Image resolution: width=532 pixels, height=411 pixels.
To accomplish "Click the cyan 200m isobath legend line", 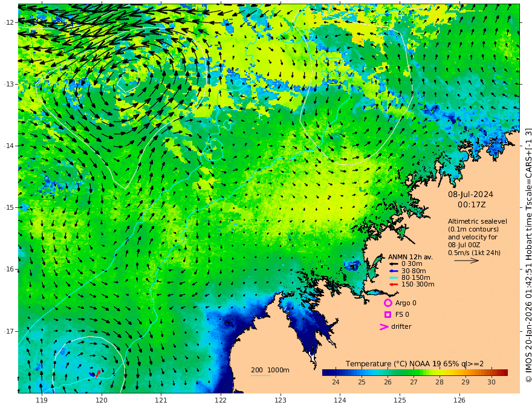I will pos(261,375).
